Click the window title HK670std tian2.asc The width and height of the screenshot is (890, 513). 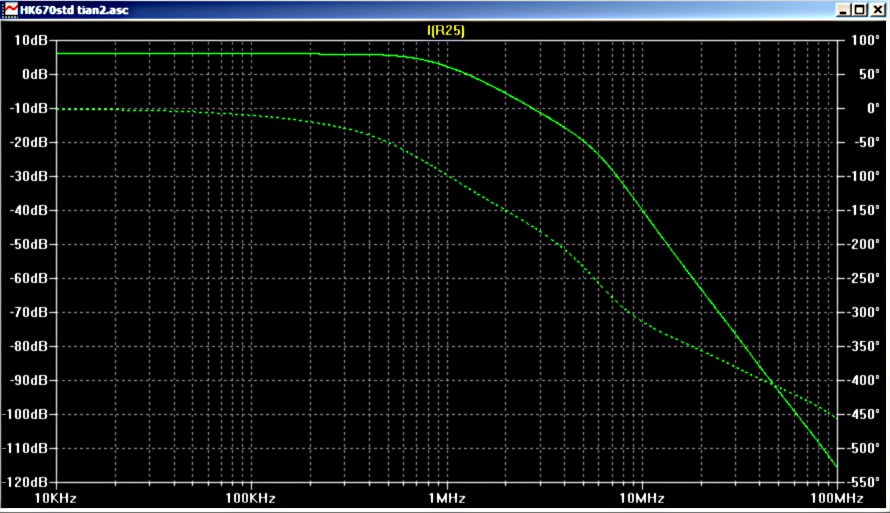(x=74, y=10)
